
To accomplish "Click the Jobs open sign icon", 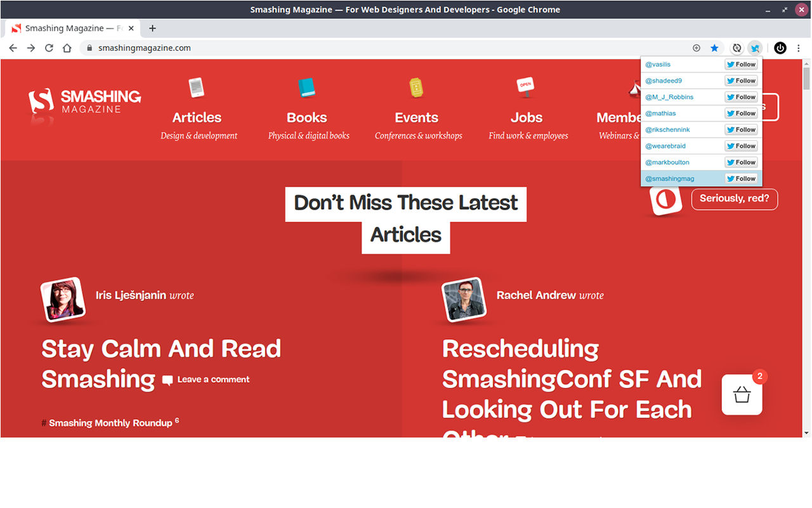I will tap(525, 86).
